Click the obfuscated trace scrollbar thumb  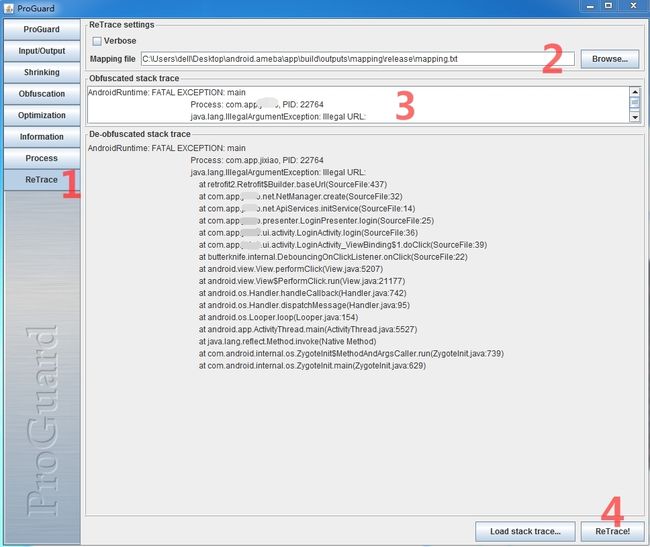click(x=635, y=102)
